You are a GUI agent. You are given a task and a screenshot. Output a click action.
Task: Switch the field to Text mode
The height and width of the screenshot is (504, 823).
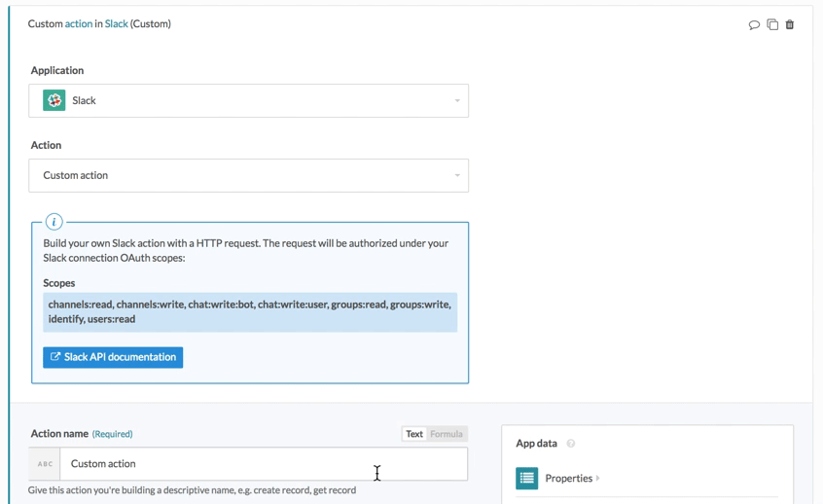tap(414, 434)
